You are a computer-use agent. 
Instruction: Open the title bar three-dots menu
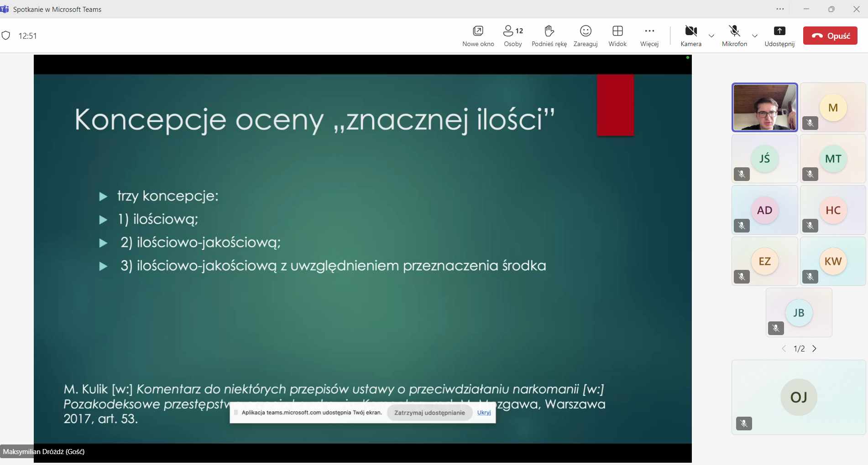(x=780, y=9)
